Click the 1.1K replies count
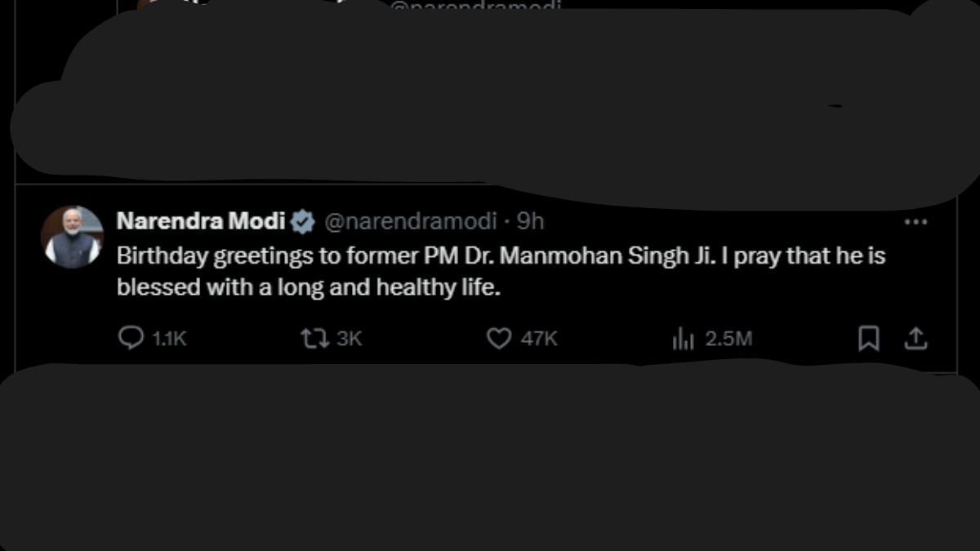The height and width of the screenshot is (551, 980). 170,339
